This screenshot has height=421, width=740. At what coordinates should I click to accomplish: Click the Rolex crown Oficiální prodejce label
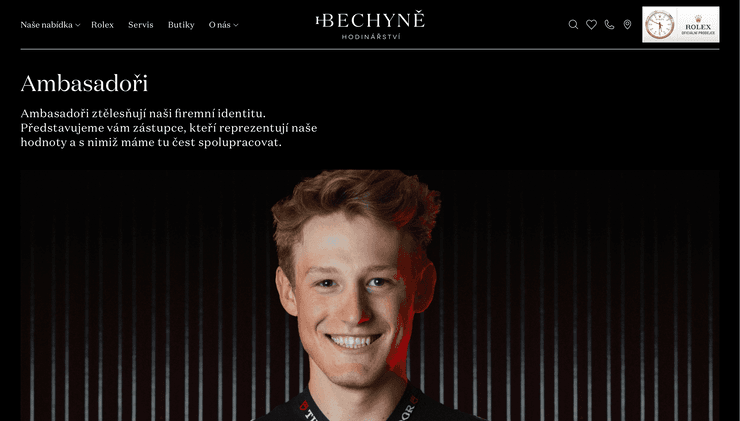coord(698,25)
